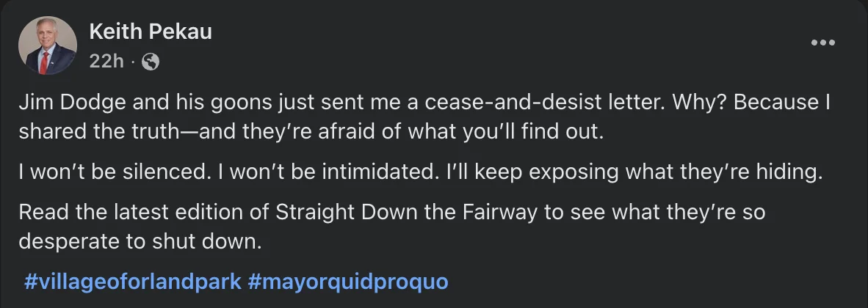The image size is (868, 308).
Task: Follow the #mayorquidproquo hashtag
Action: coord(348,282)
